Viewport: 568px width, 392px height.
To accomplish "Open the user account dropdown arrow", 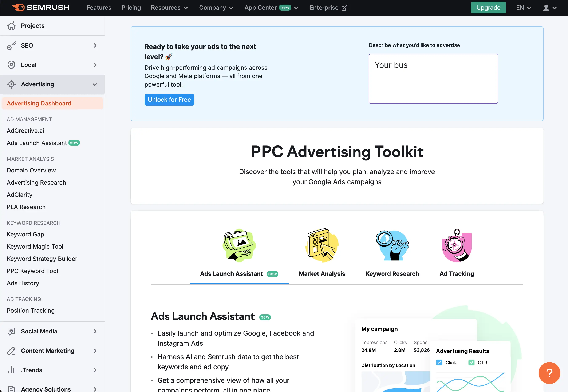I will click(555, 8).
